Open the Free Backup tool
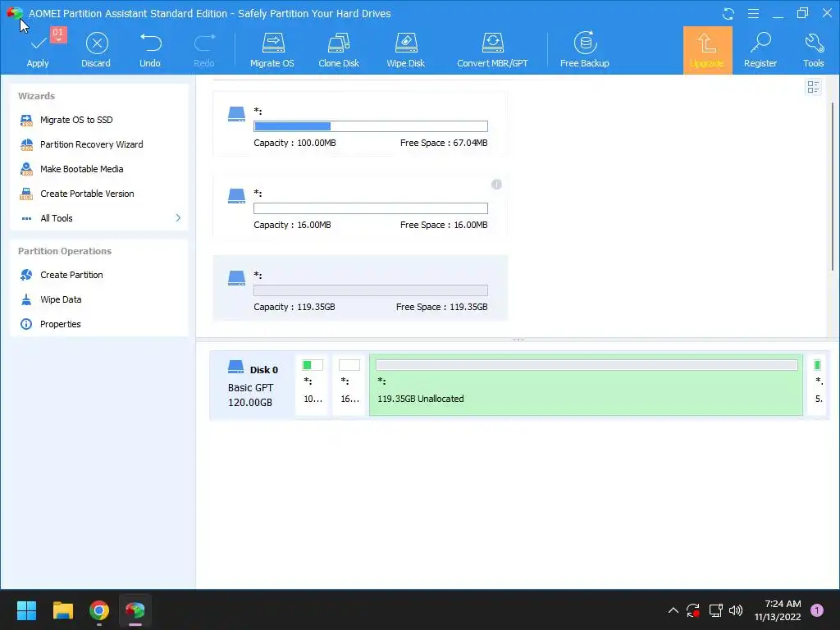Viewport: 840px width, 630px height. click(584, 50)
